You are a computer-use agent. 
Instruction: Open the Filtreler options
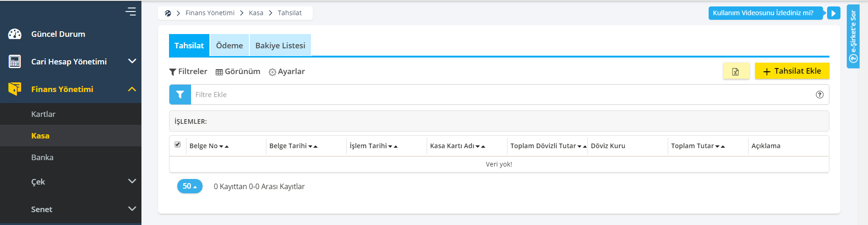[x=188, y=71]
